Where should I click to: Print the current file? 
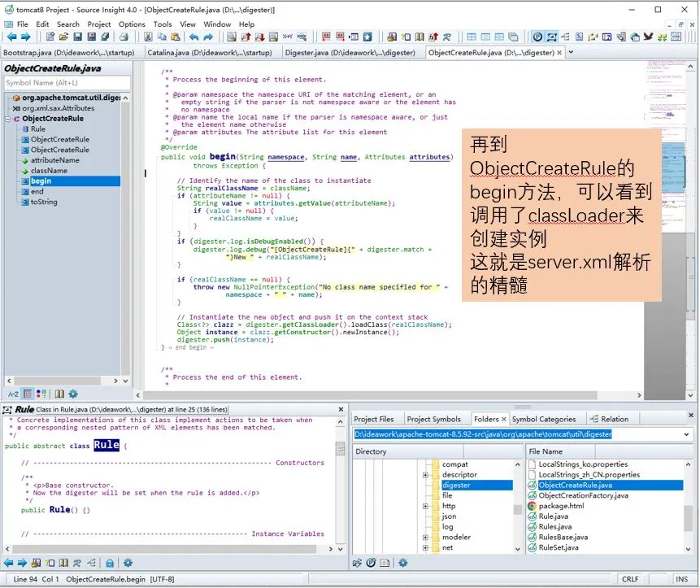124,37
